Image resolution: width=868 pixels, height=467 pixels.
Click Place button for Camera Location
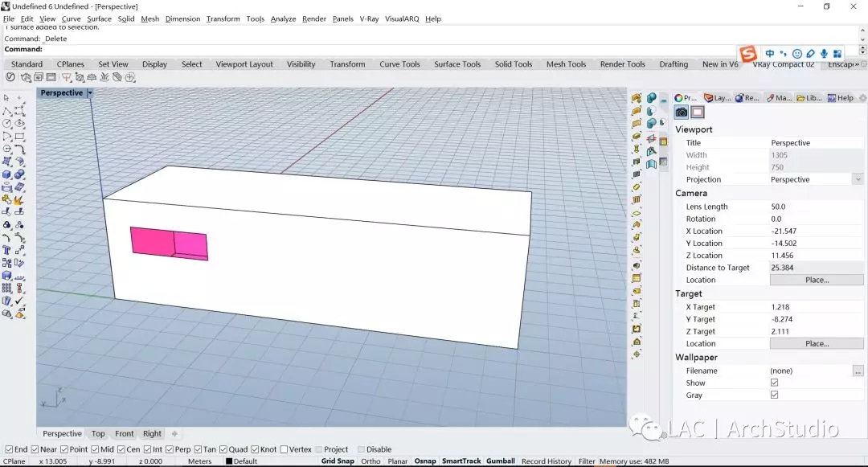[x=817, y=280]
